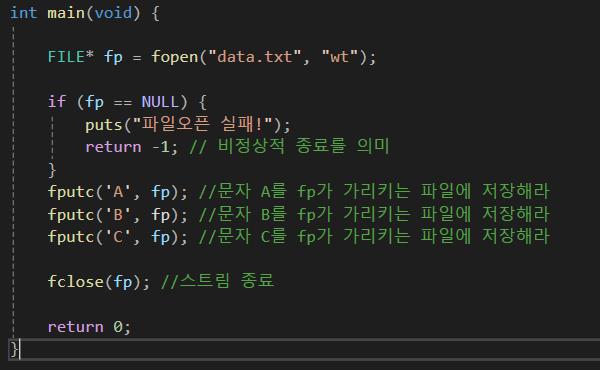The width and height of the screenshot is (600, 370).
Task: Click the "파일오픈 실패!" string
Action: click(202, 124)
